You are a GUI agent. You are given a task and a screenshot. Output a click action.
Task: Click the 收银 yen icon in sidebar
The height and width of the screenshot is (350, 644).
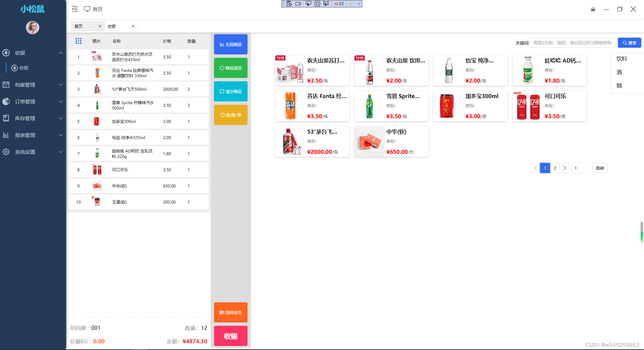pos(6,53)
